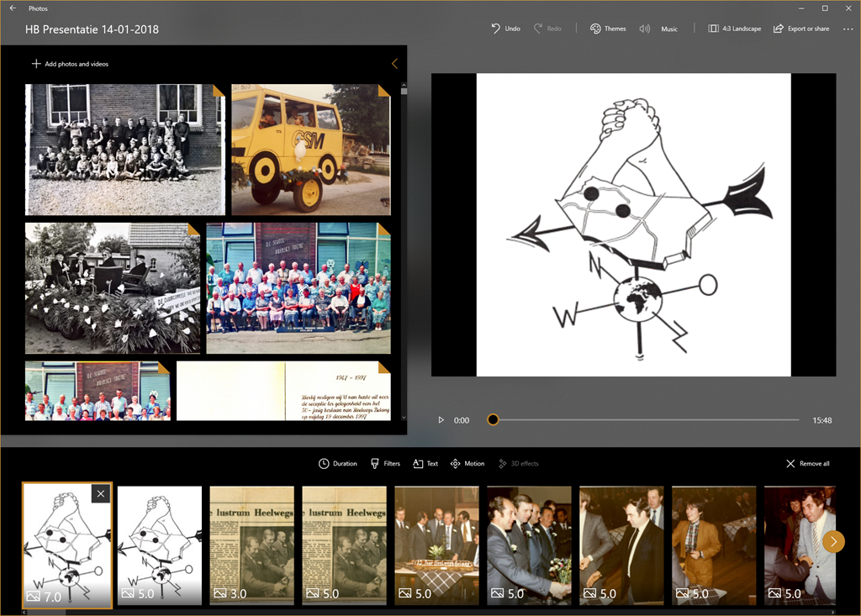Set clip Duration
861x616 pixels.
pyautogui.click(x=337, y=464)
